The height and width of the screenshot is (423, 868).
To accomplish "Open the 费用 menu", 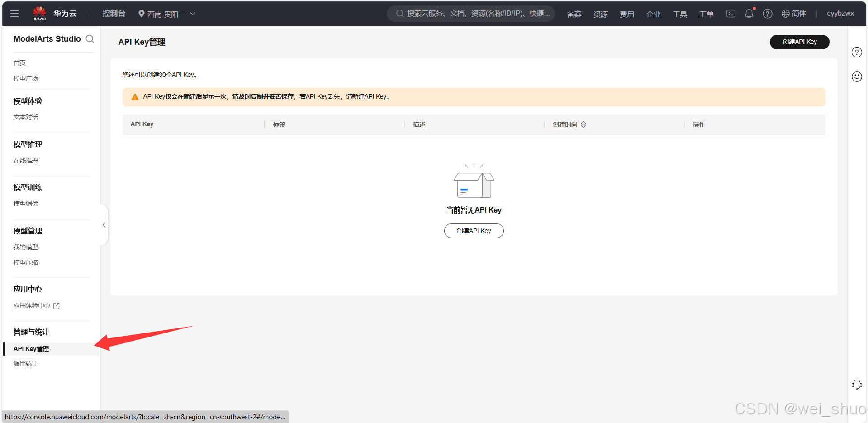I will [627, 14].
